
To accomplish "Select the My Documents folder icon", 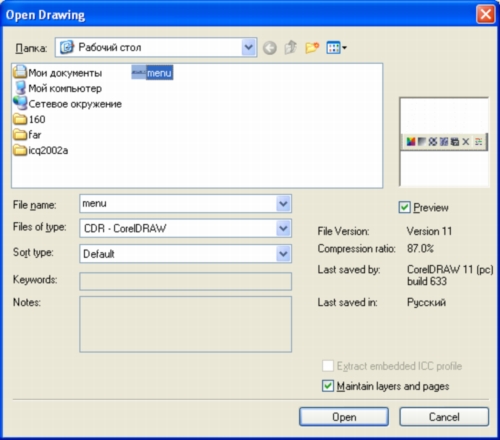I will [20, 72].
